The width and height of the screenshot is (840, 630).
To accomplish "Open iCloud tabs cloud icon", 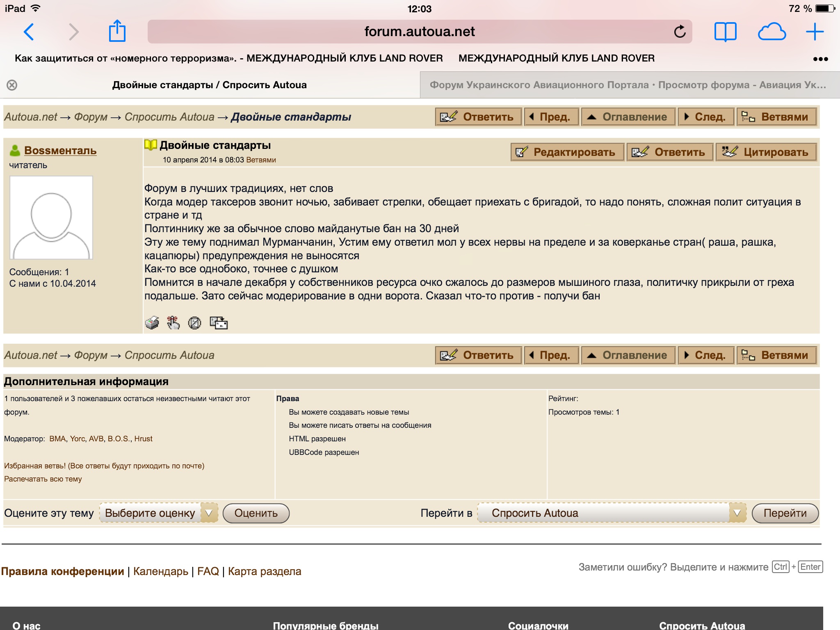I will 772,32.
